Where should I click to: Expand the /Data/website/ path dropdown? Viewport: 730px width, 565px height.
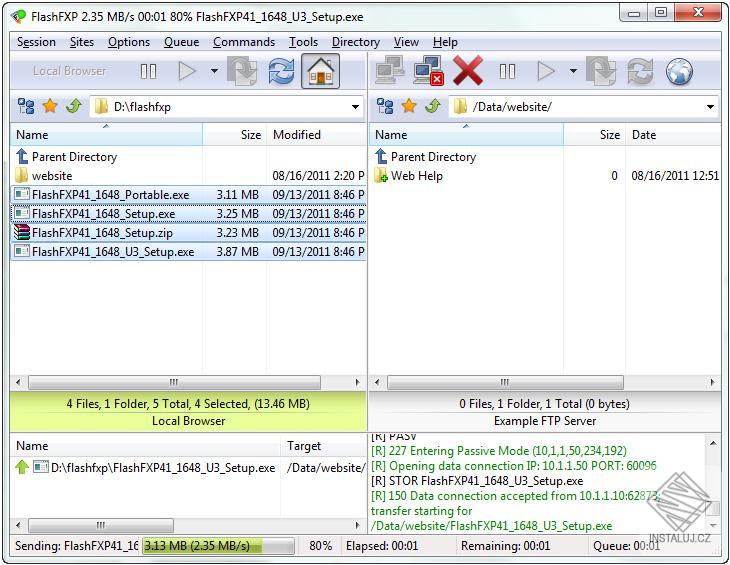pyautogui.click(x=710, y=107)
